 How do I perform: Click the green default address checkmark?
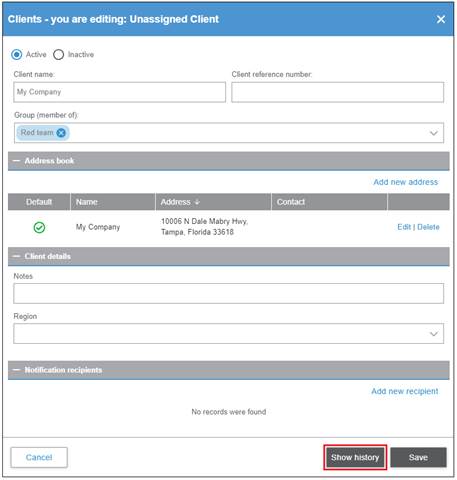(x=39, y=228)
